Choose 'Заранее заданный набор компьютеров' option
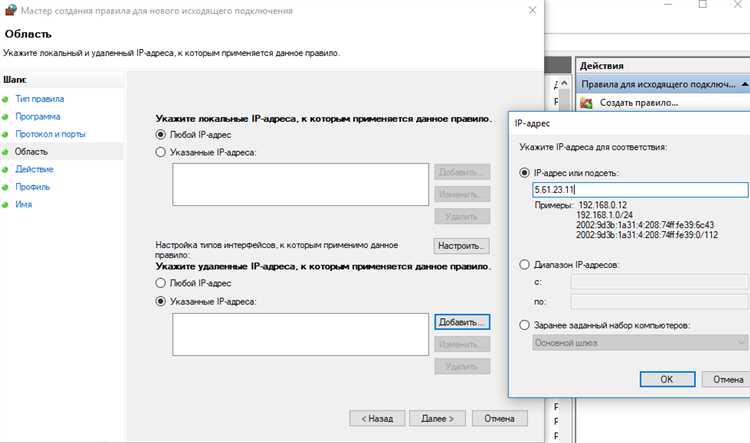The height and width of the screenshot is (443, 750). point(525,325)
